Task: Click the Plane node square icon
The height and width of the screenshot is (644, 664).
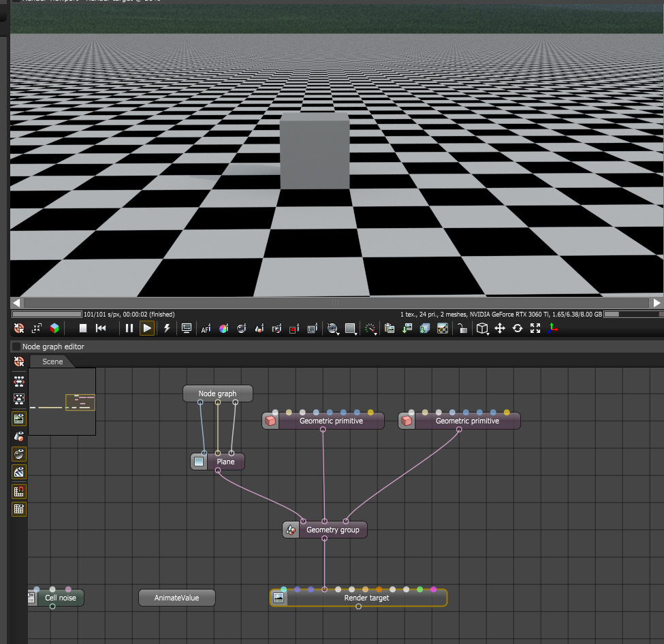Action: (199, 462)
